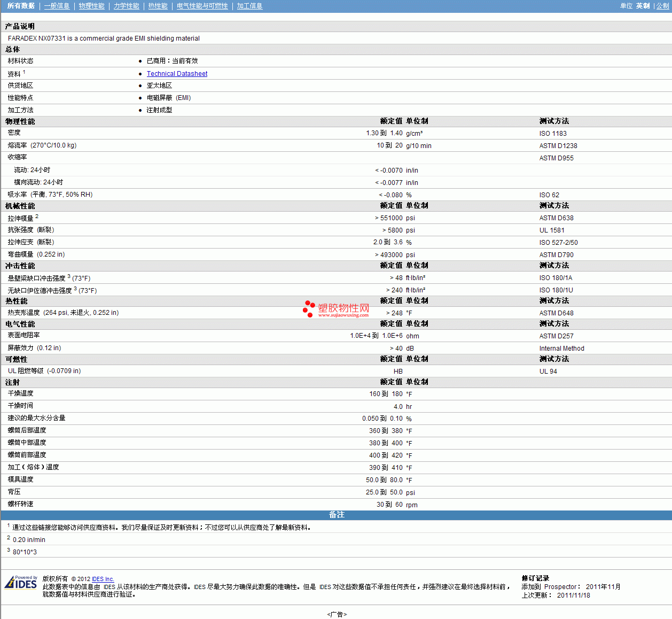The image size is (672, 619).
Task: Click the 干燥时间 row label
Action: click(20, 406)
